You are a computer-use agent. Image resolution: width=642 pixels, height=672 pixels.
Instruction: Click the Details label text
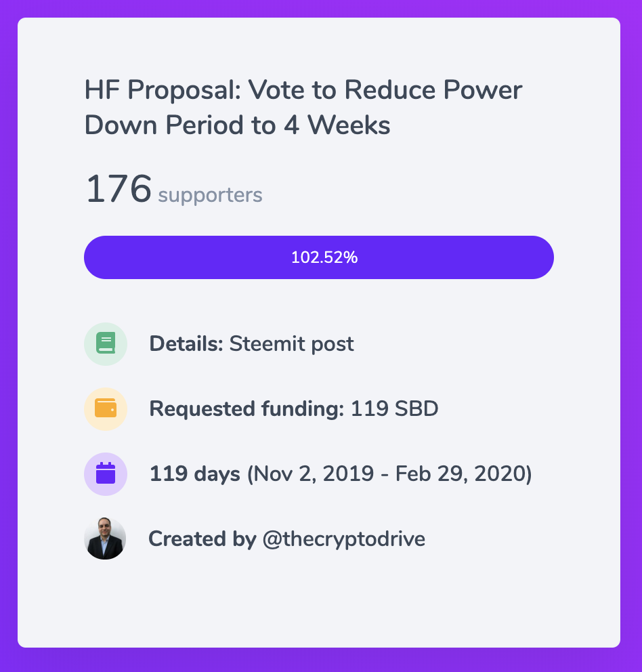pyautogui.click(x=186, y=343)
